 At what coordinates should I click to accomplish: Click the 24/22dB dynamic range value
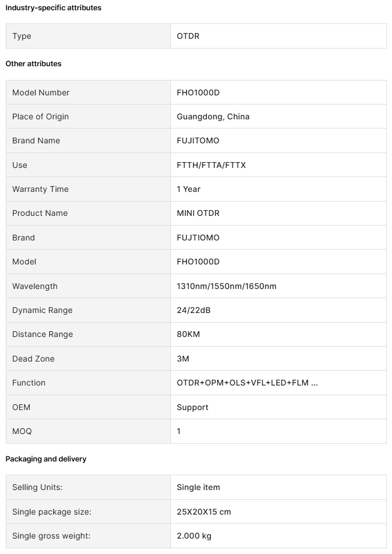194,310
